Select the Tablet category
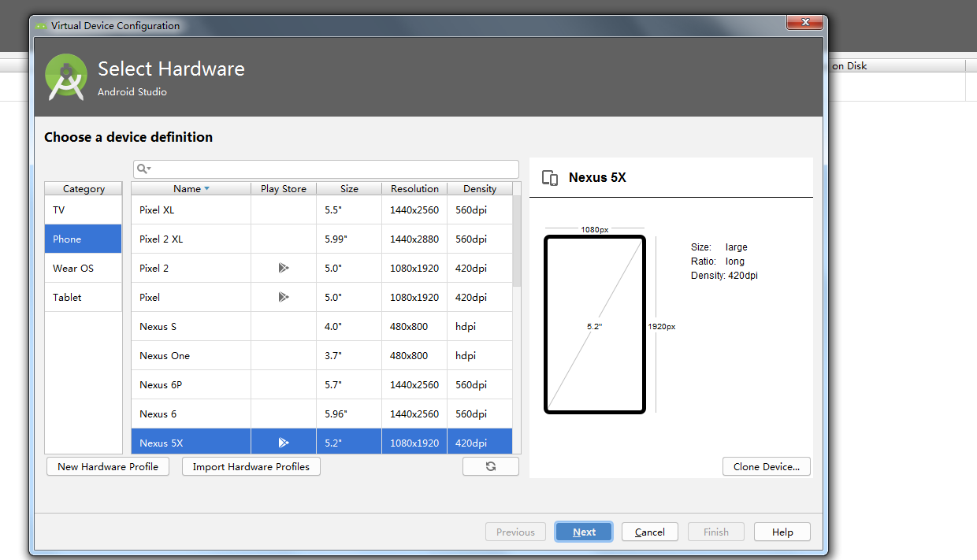Image resolution: width=977 pixels, height=560 pixels. tap(84, 297)
